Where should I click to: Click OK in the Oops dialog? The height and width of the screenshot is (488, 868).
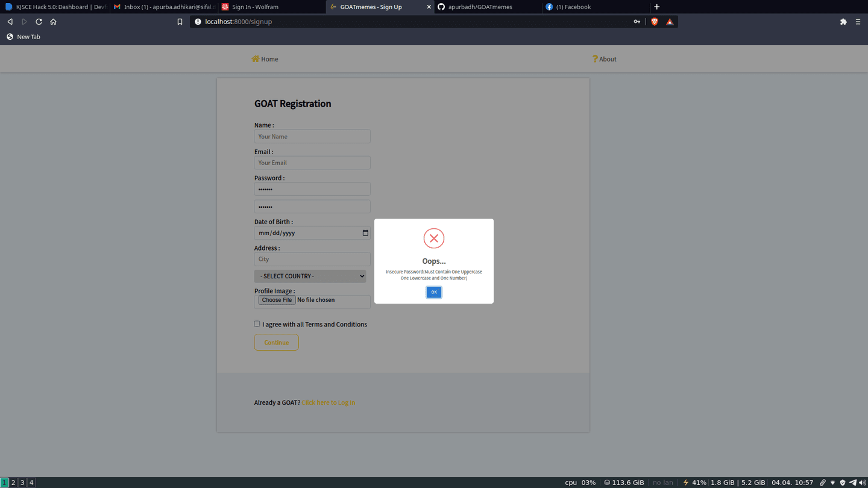pos(434,292)
